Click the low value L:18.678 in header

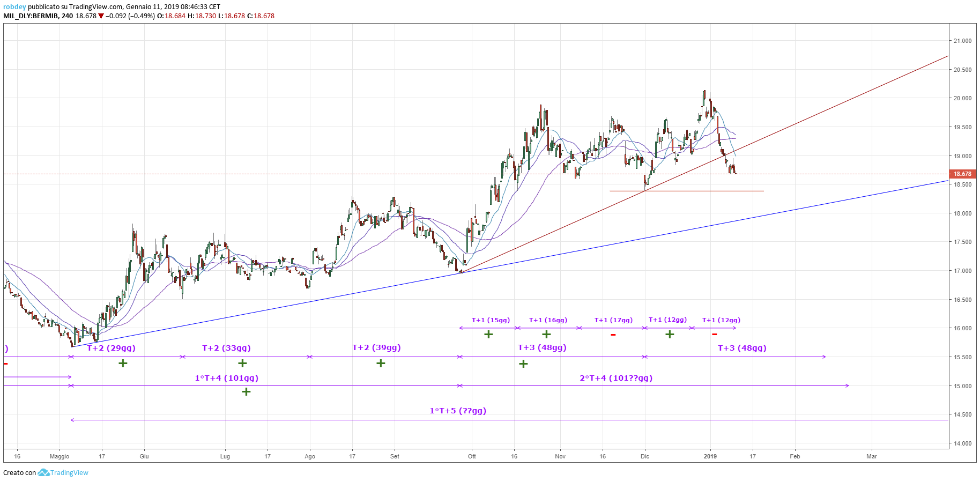coord(231,16)
